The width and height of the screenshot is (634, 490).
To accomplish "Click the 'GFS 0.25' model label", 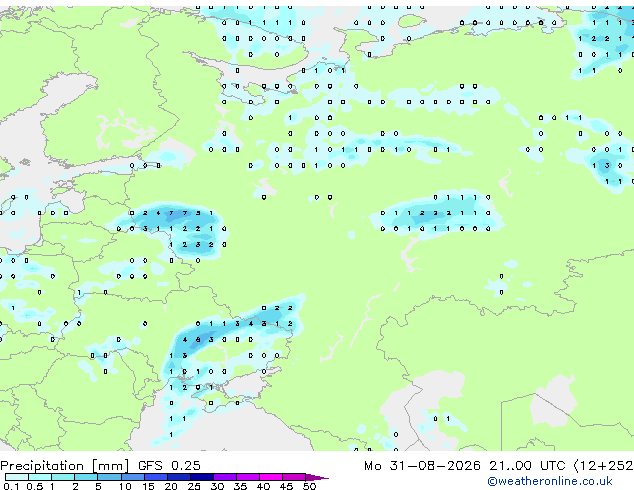I will pyautogui.click(x=169, y=466).
